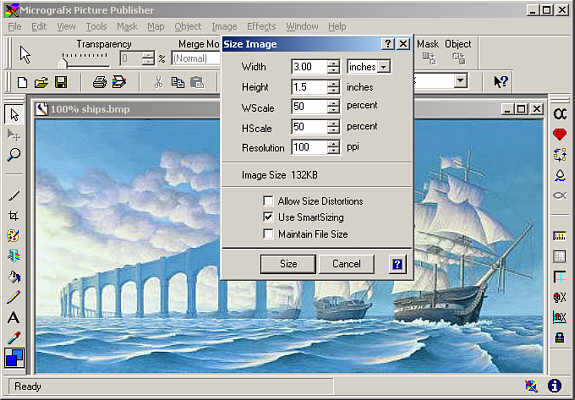Screen dimensions: 575x400
Task: Click the Cancel button in Size Image dialog
Action: pos(347,264)
